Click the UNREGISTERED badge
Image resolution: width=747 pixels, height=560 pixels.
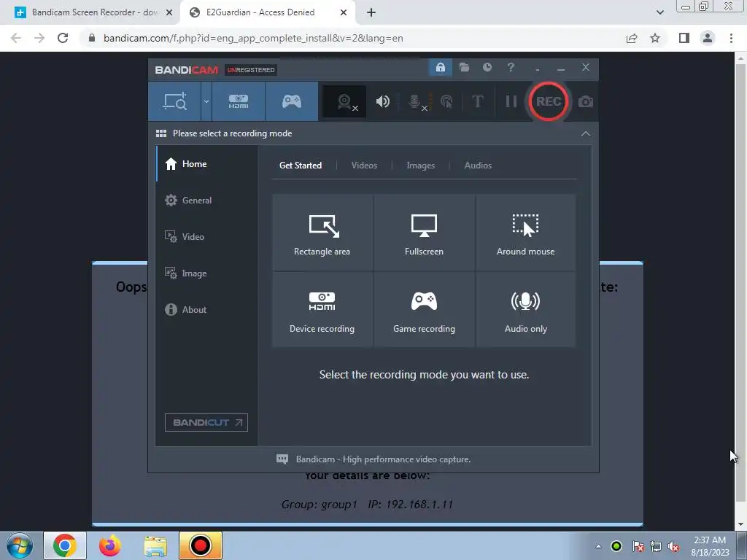tap(251, 70)
